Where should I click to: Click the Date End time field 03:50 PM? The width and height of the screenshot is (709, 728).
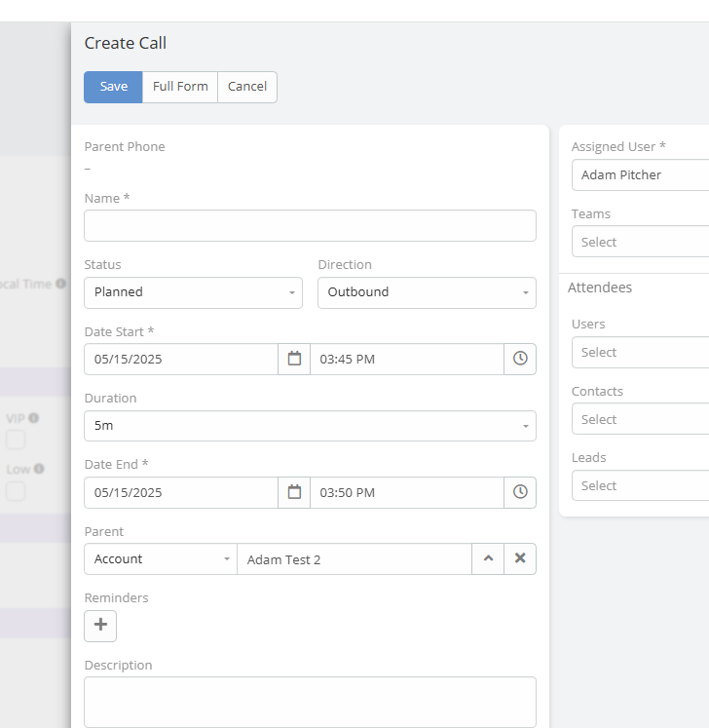point(407,492)
